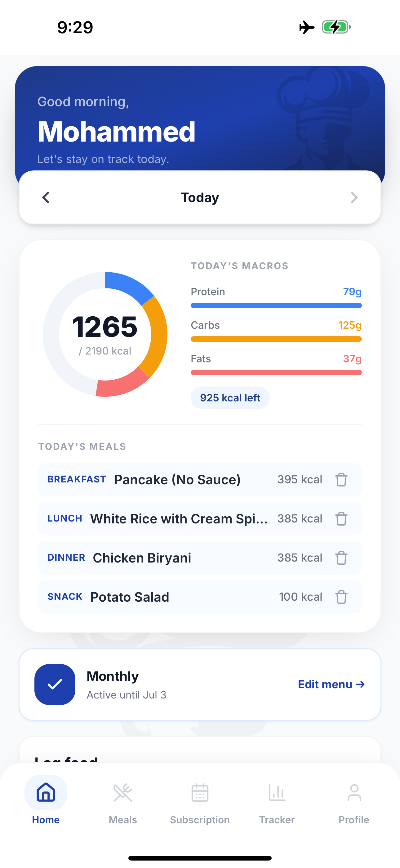Tap the Today date label
The width and height of the screenshot is (400, 868).
[x=200, y=197]
